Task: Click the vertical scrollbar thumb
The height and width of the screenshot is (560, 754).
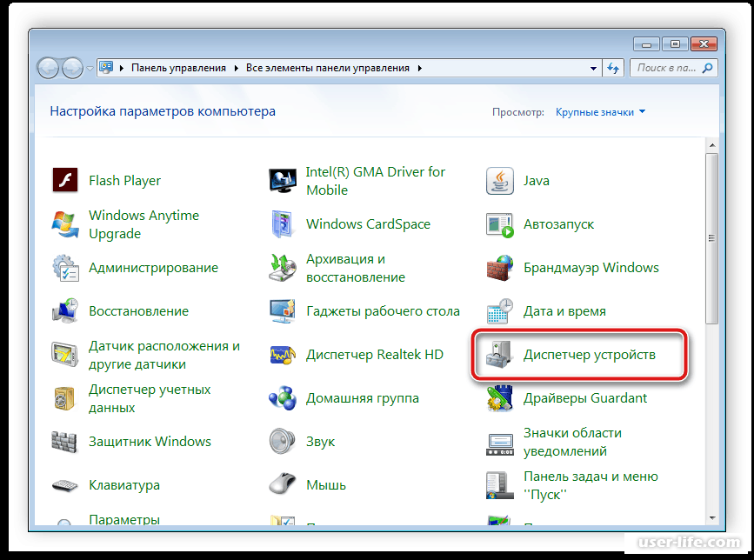Action: (712, 238)
